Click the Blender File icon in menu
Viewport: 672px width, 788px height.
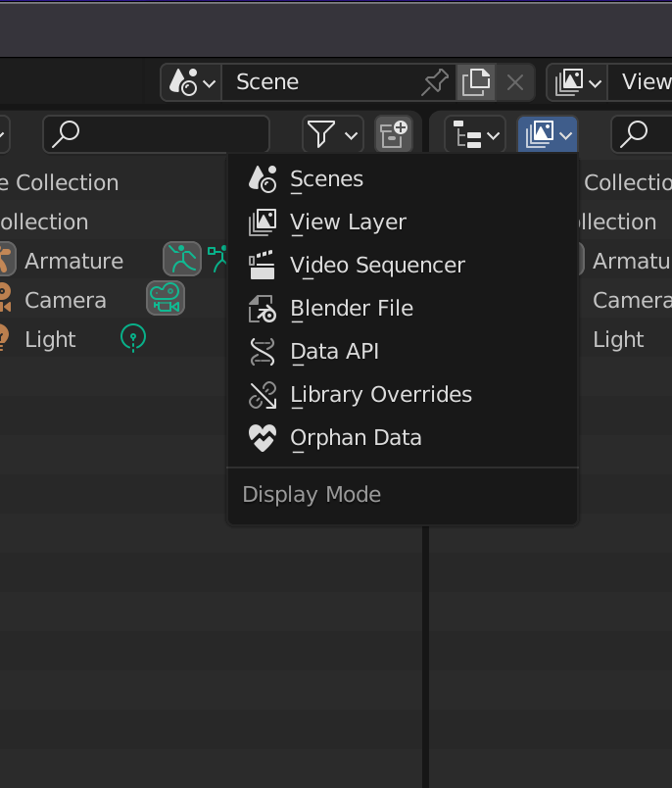(263, 308)
